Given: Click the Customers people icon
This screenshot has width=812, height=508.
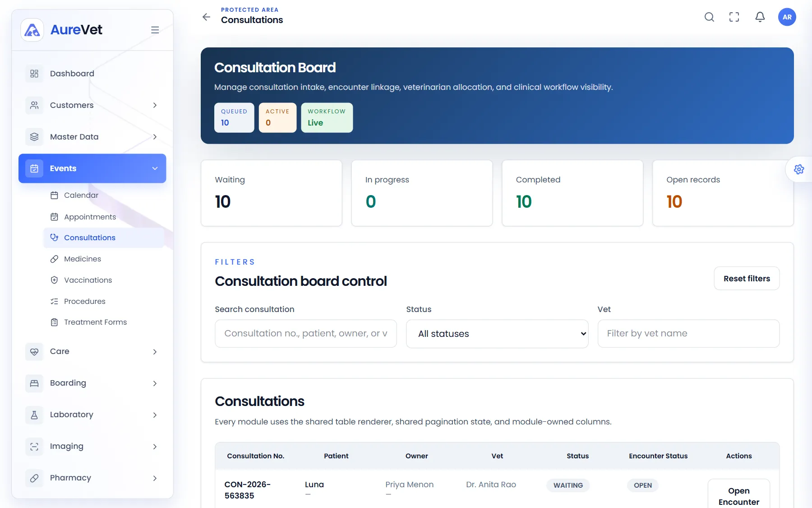Looking at the screenshot, I should [x=34, y=105].
